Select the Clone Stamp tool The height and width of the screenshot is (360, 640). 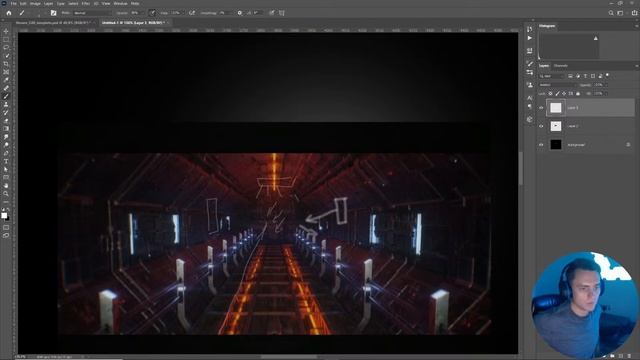(6, 104)
